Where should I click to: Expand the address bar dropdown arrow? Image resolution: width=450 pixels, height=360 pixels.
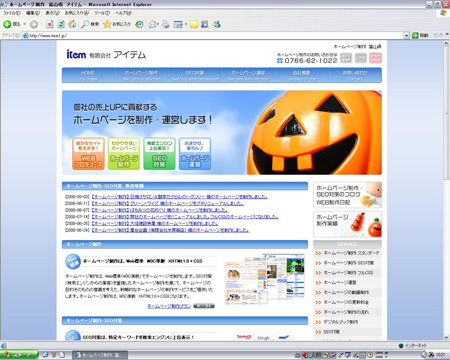point(406,35)
